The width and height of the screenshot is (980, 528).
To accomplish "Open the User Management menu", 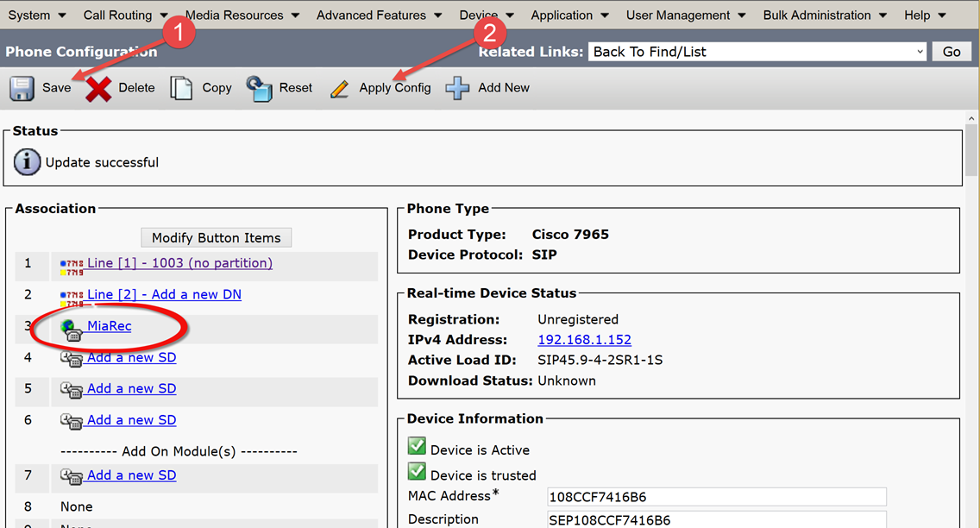I will coord(686,15).
